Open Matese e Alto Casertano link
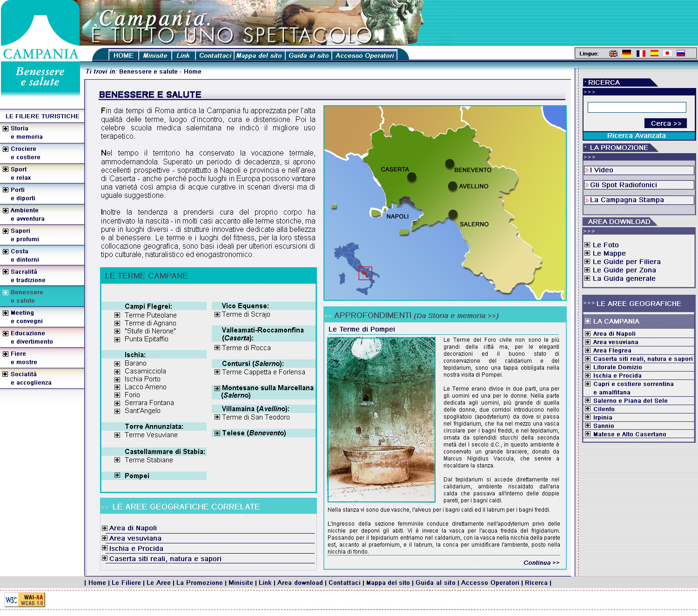Image resolution: width=698 pixels, height=616 pixels. pyautogui.click(x=630, y=434)
